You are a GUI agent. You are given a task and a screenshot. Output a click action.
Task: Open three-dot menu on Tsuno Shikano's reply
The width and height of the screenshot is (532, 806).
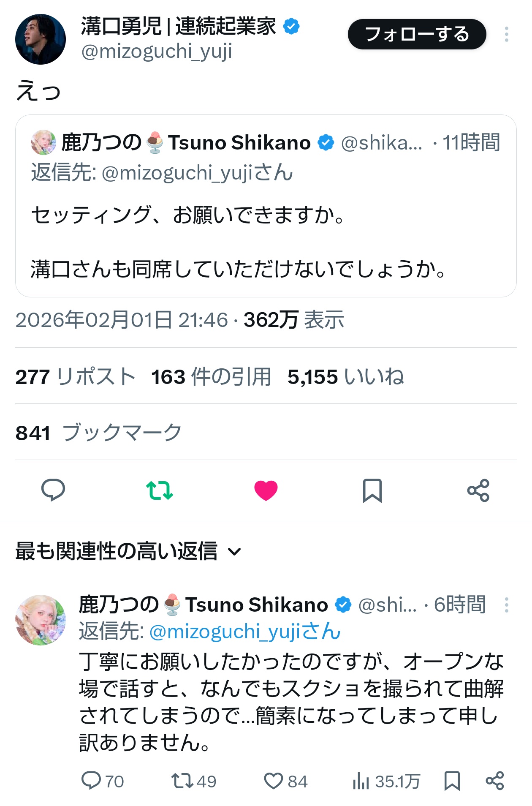click(x=506, y=605)
